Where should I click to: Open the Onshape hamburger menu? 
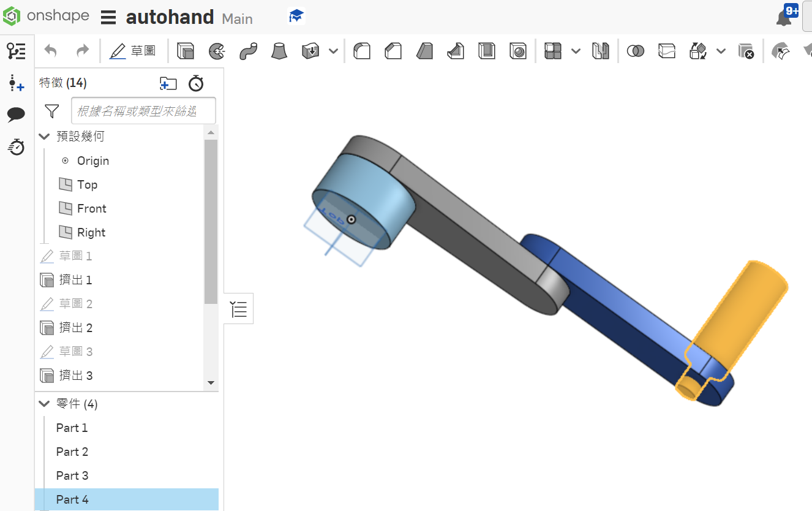(x=108, y=17)
